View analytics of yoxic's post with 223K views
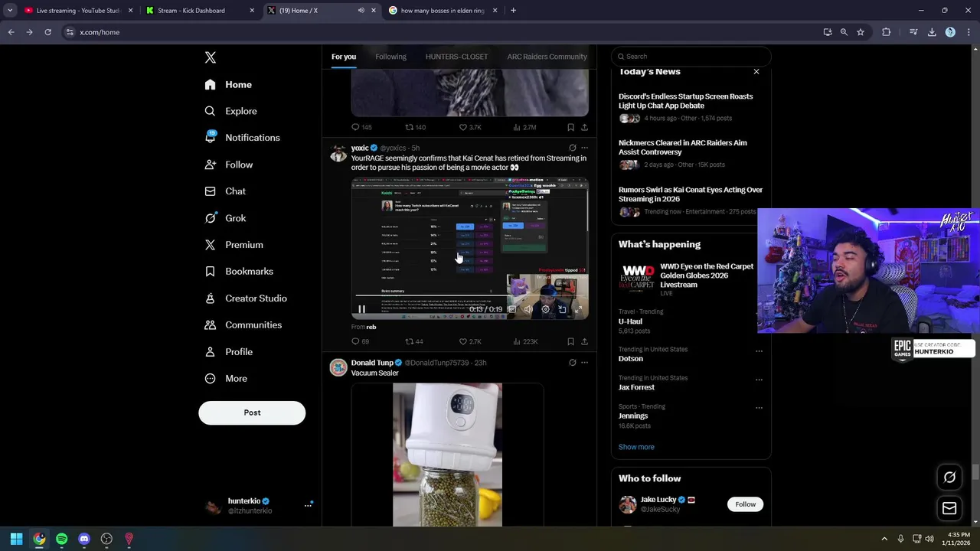This screenshot has width=980, height=551. pos(524,341)
